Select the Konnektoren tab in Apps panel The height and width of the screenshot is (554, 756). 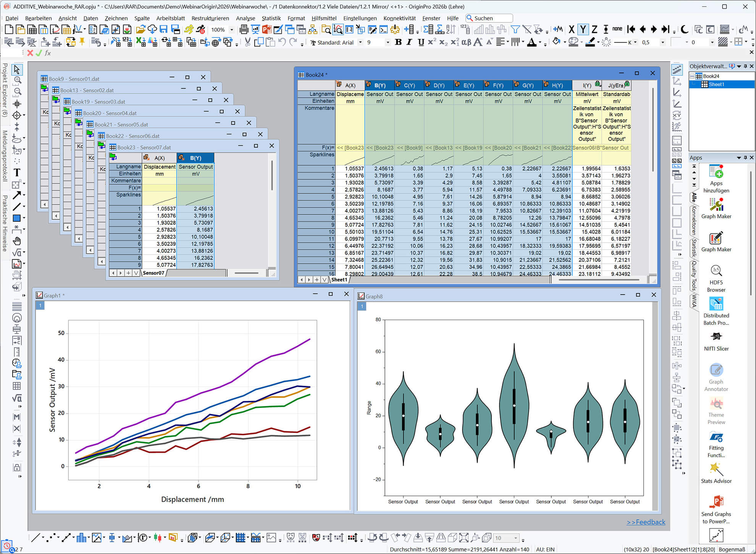[x=694, y=221]
